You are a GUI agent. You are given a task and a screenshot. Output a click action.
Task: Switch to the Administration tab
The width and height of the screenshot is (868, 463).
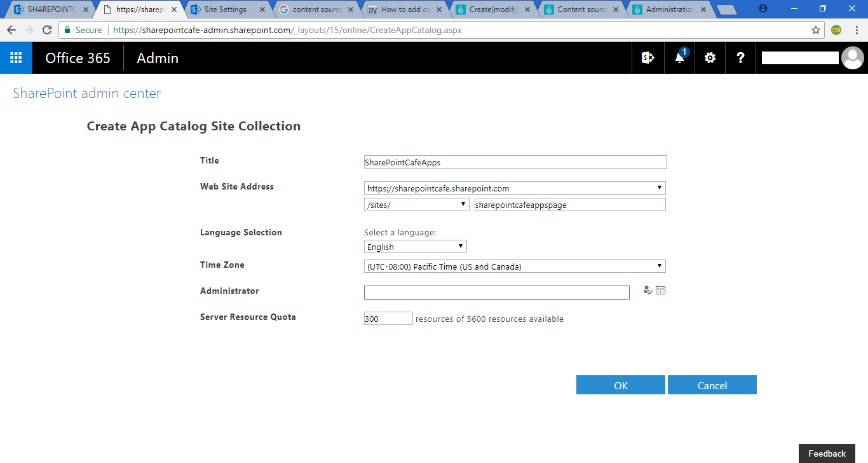668,10
